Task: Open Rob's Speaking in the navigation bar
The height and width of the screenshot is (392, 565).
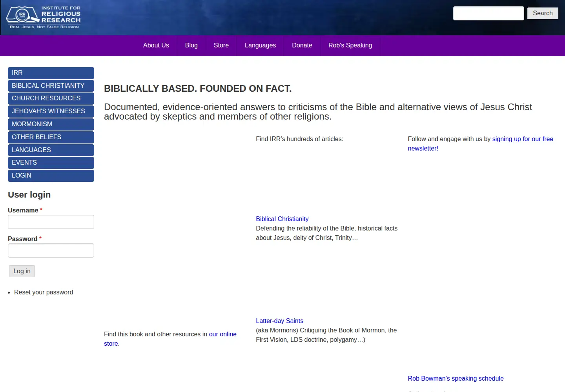Action: 350,45
